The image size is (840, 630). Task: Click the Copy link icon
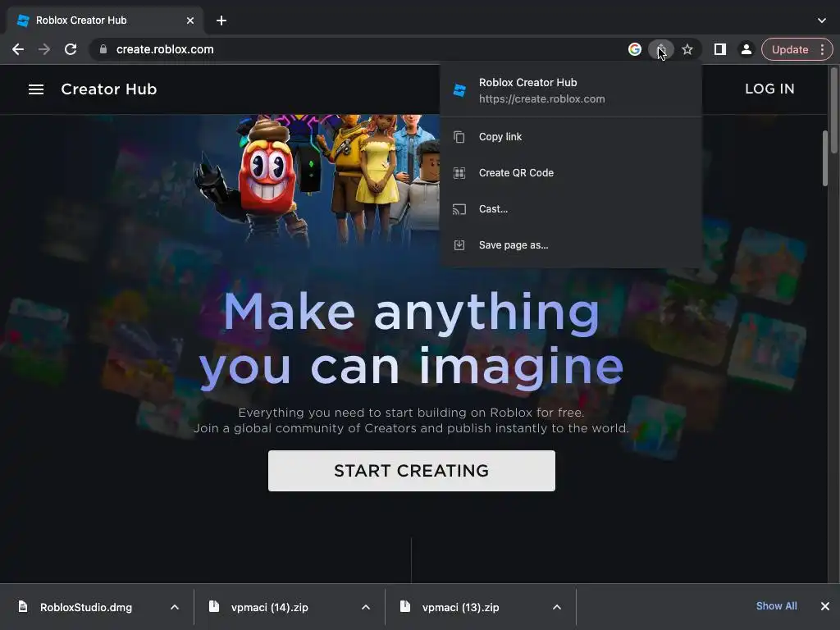459,137
